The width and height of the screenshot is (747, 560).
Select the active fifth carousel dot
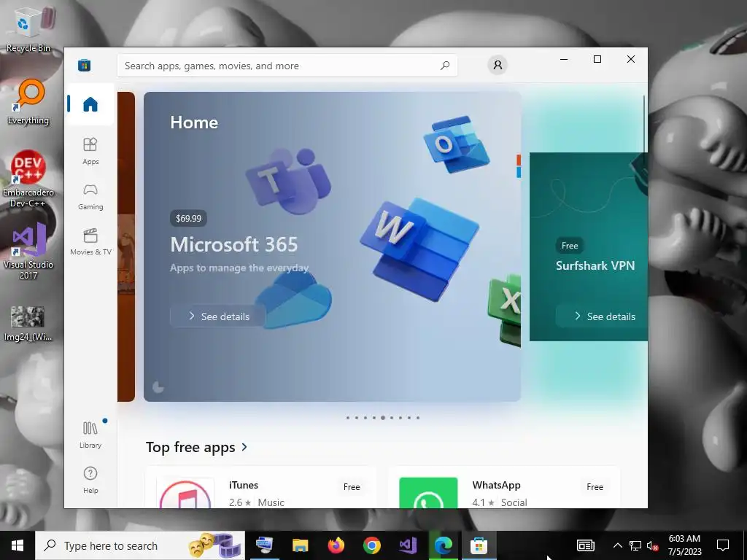click(x=382, y=418)
